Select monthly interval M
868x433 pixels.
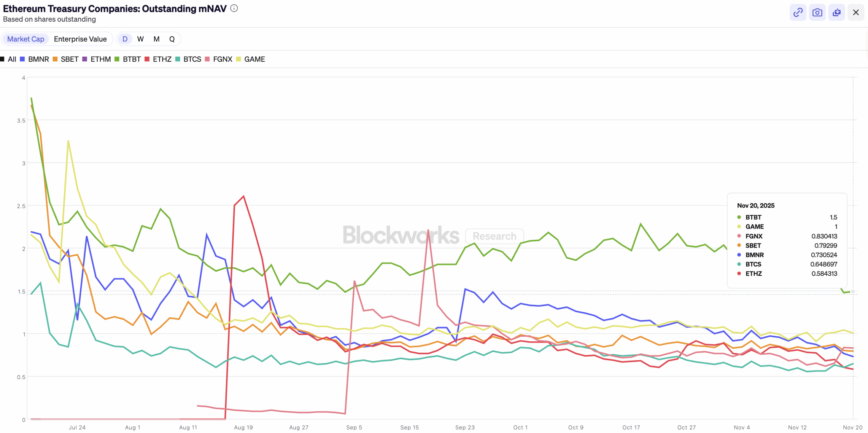(x=156, y=39)
